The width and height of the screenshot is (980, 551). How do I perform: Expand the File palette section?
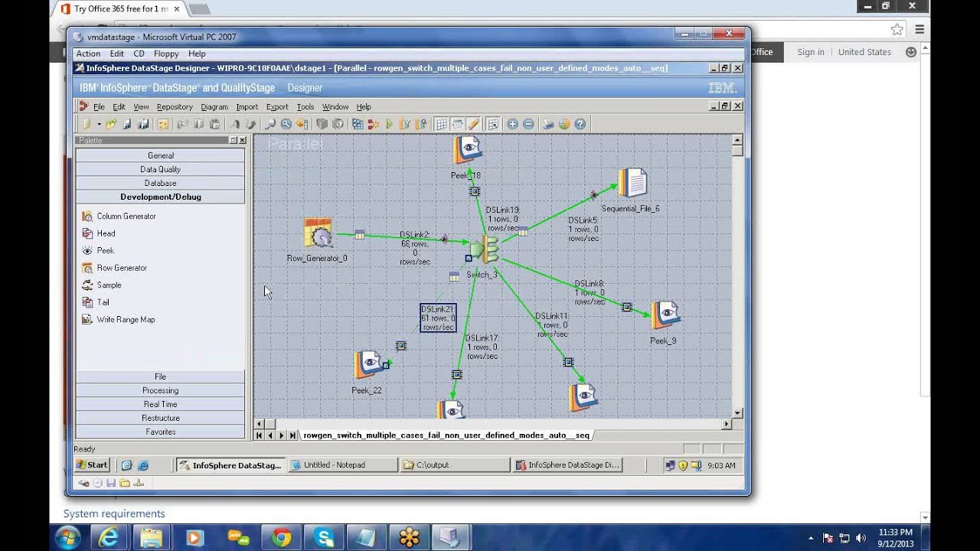[161, 377]
